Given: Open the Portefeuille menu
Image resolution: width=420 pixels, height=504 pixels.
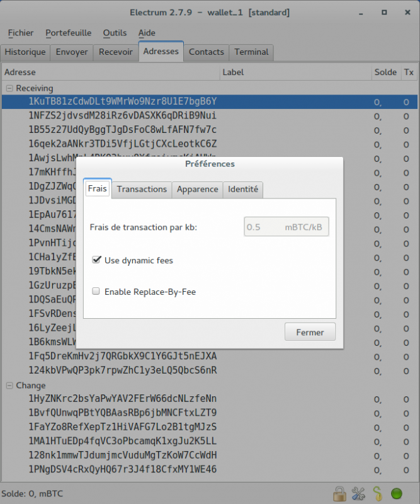Looking at the screenshot, I should pos(68,33).
